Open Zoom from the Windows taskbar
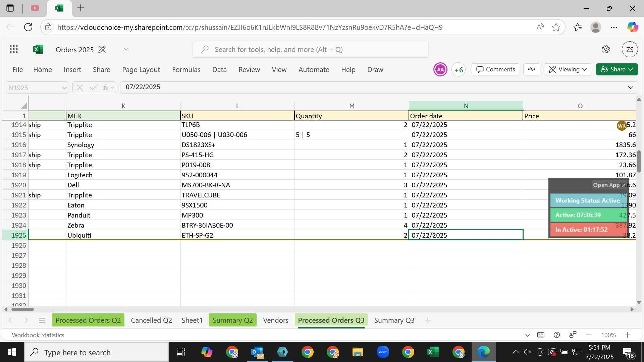Screen dimensions: 644x362 (383, 352)
